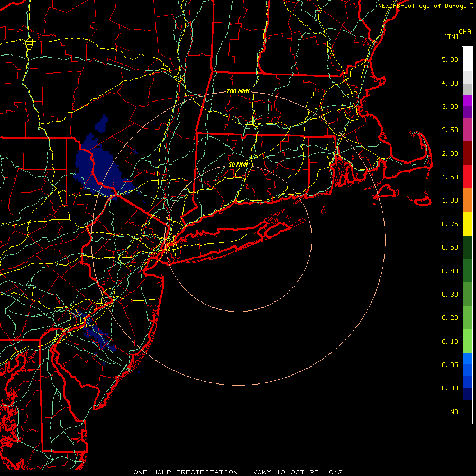This screenshot has height=476, width=476.
Task: Click the 50 NMI range ring label
Action: [x=238, y=164]
